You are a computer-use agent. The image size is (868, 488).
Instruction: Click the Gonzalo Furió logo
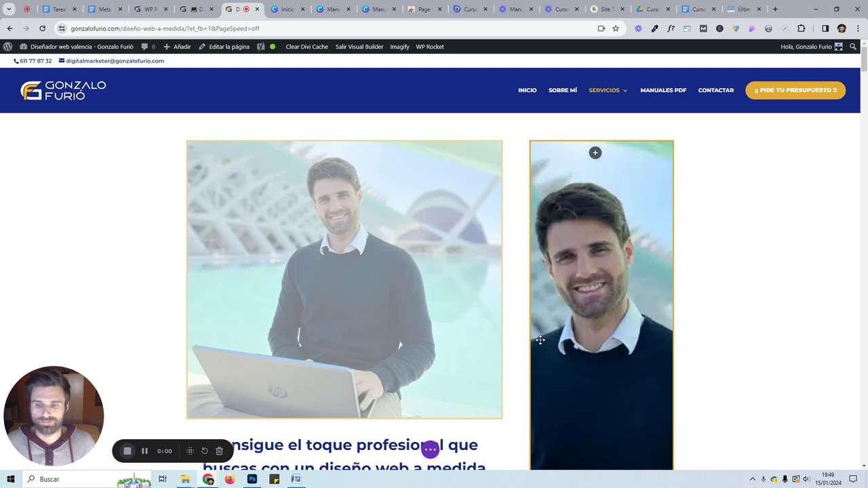(63, 90)
